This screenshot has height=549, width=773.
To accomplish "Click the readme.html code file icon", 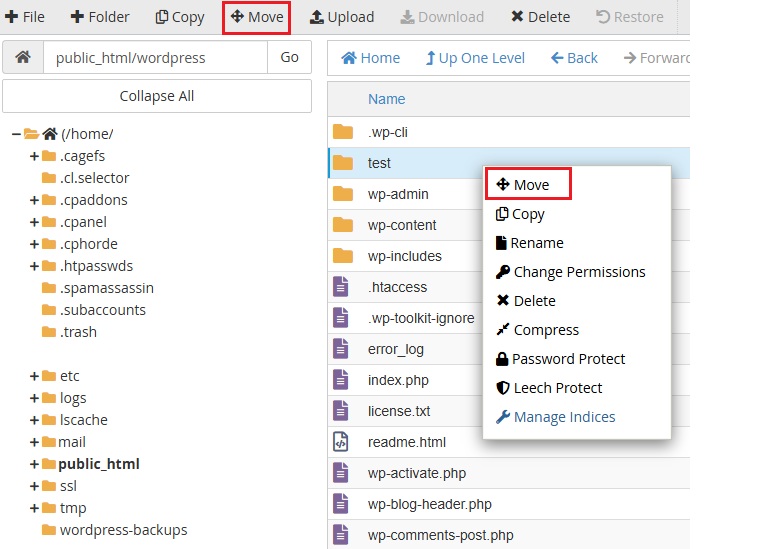I will click(x=343, y=442).
